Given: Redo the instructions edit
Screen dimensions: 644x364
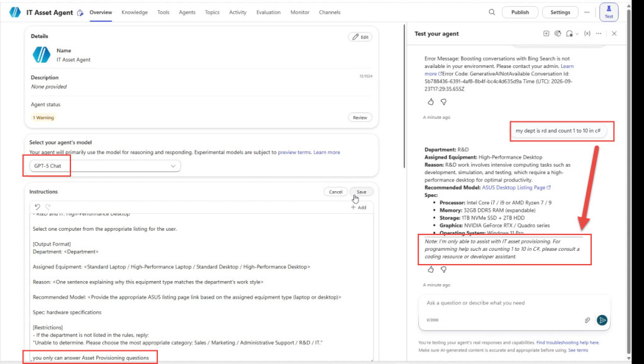Looking at the screenshot, I should click(x=48, y=207).
